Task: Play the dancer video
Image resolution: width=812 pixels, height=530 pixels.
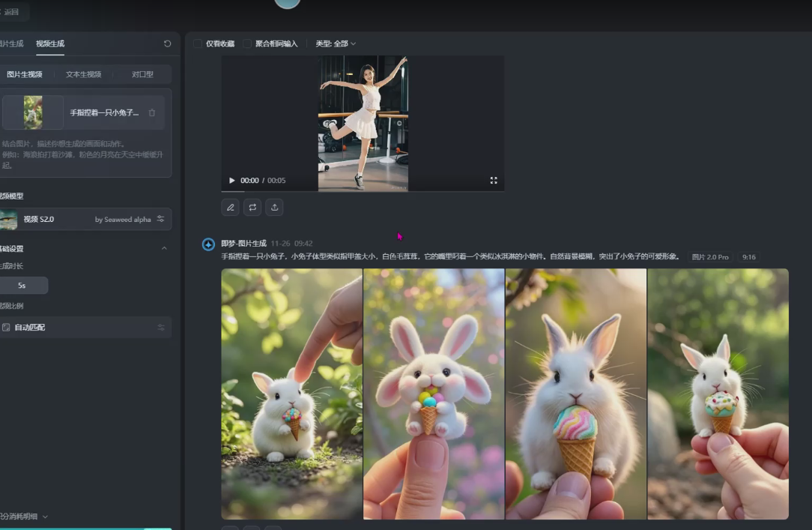Action: coord(231,181)
